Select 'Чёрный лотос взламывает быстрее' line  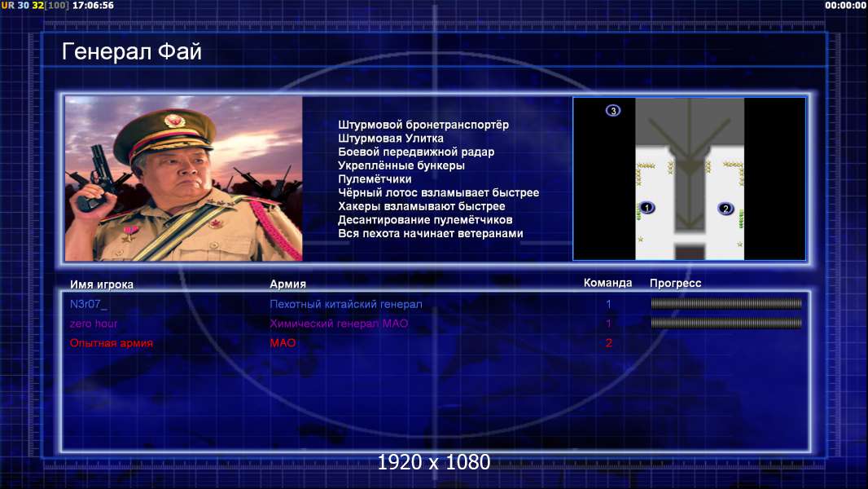coord(438,192)
